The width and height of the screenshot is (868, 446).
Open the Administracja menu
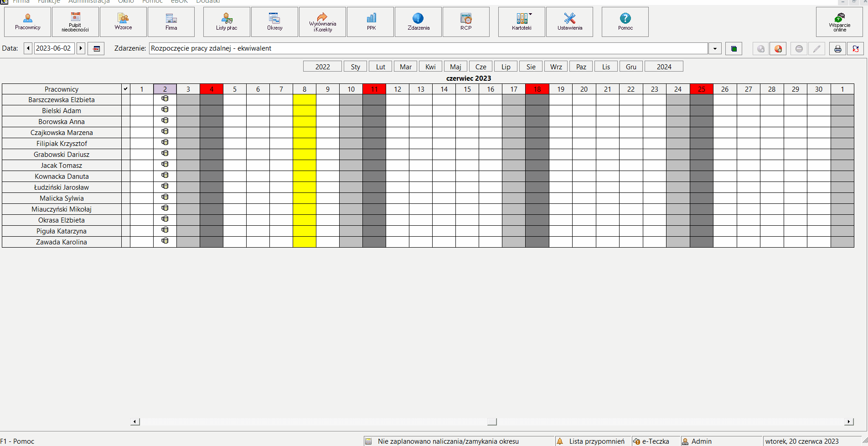coord(89,2)
